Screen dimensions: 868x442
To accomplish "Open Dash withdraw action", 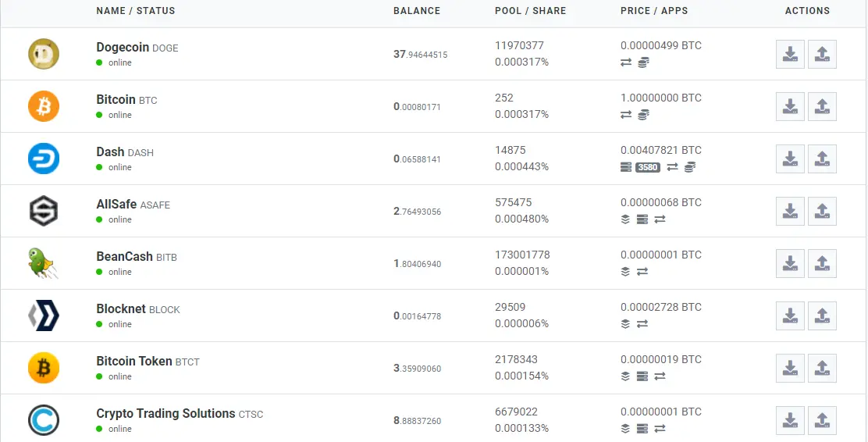I will tap(822, 159).
